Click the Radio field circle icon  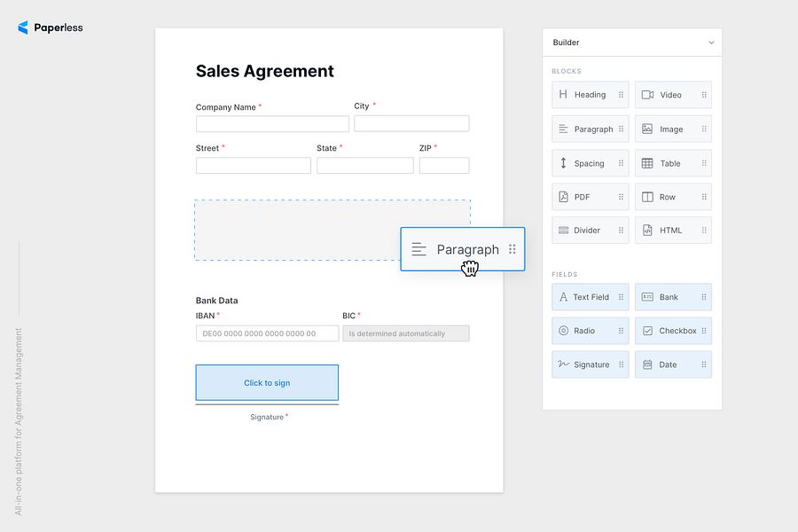(x=563, y=331)
